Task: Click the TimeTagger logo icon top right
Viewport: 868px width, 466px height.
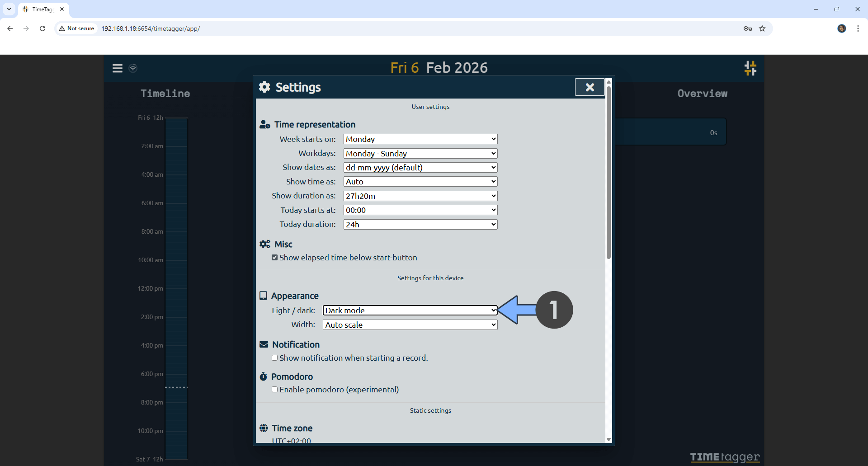Action: (750, 68)
